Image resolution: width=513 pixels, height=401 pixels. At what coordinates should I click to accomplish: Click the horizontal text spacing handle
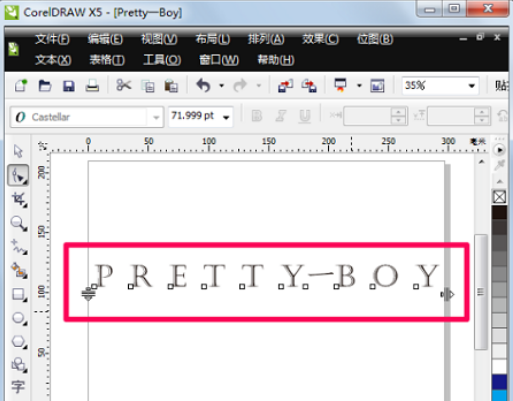pyautogui.click(x=447, y=294)
